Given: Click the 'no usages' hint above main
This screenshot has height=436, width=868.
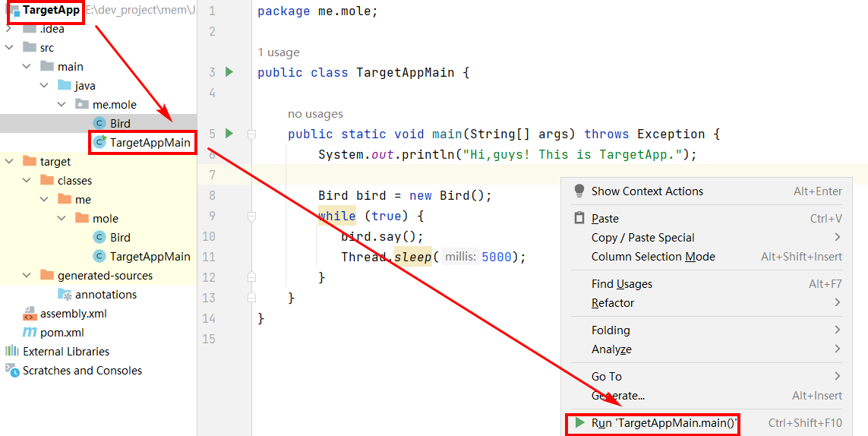Looking at the screenshot, I should (x=315, y=114).
